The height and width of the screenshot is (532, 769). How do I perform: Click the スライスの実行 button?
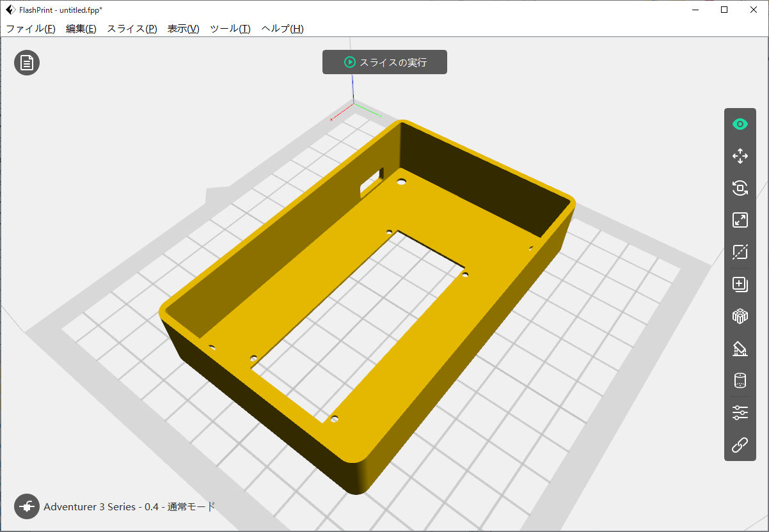tap(384, 62)
